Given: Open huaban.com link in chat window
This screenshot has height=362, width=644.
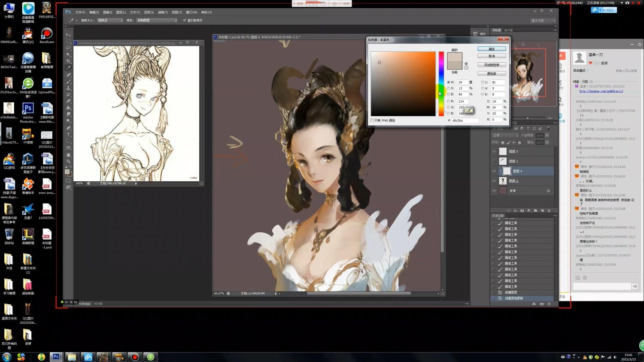Looking at the screenshot, I should pyautogui.click(x=601, y=91).
